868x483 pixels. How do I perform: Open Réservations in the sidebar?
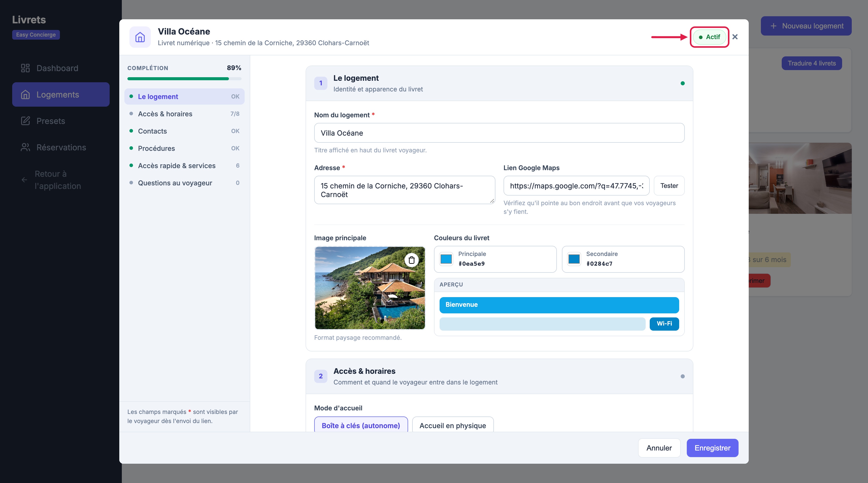(x=61, y=147)
